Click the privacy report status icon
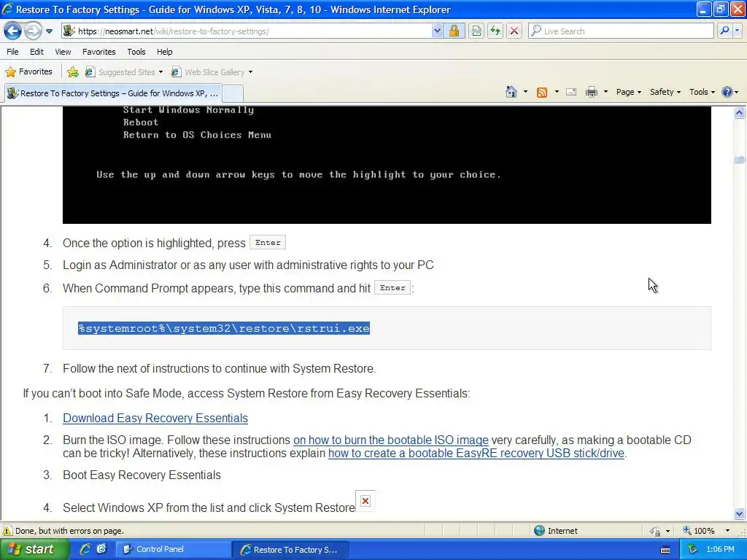This screenshot has height=560, width=747. tap(657, 531)
